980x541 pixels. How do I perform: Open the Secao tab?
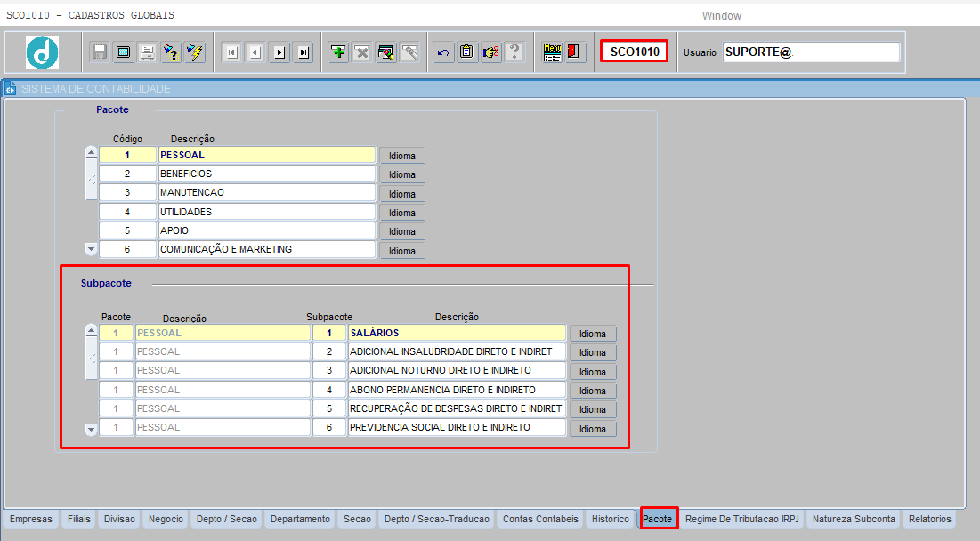(358, 519)
